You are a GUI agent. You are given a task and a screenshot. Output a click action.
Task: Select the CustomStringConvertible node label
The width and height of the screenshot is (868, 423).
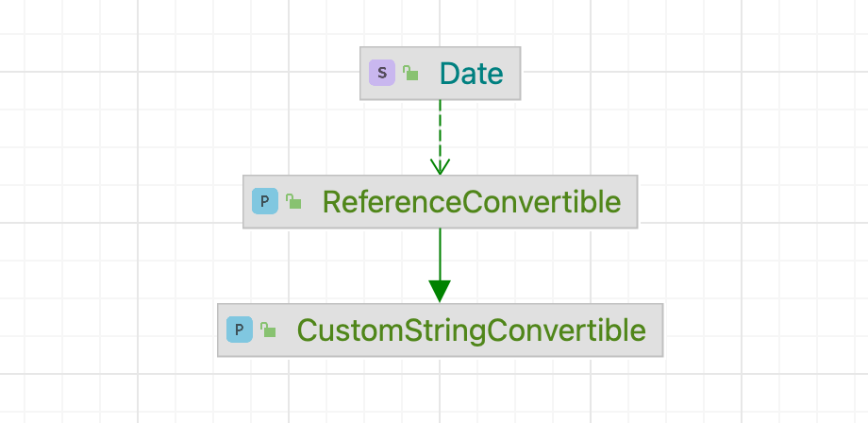click(471, 330)
